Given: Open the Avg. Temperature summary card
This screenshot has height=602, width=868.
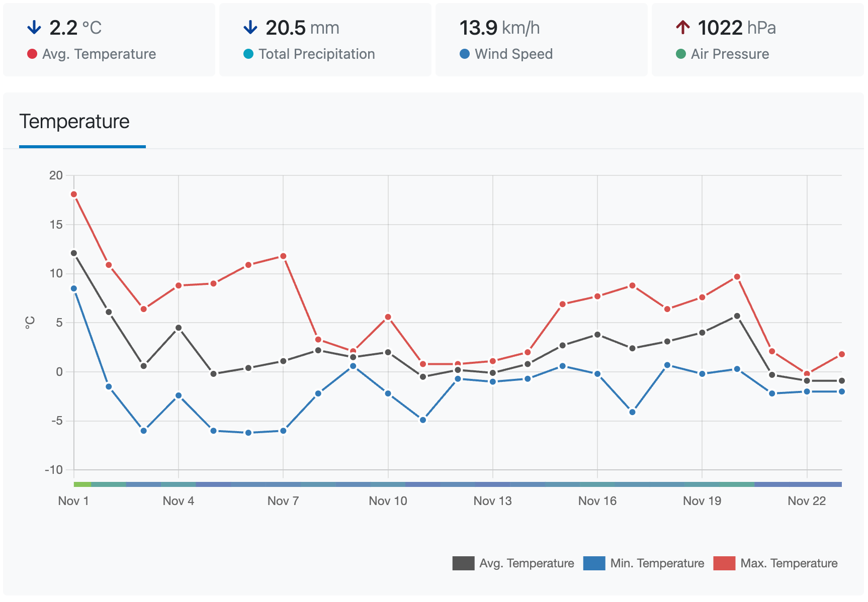Looking at the screenshot, I should (109, 40).
